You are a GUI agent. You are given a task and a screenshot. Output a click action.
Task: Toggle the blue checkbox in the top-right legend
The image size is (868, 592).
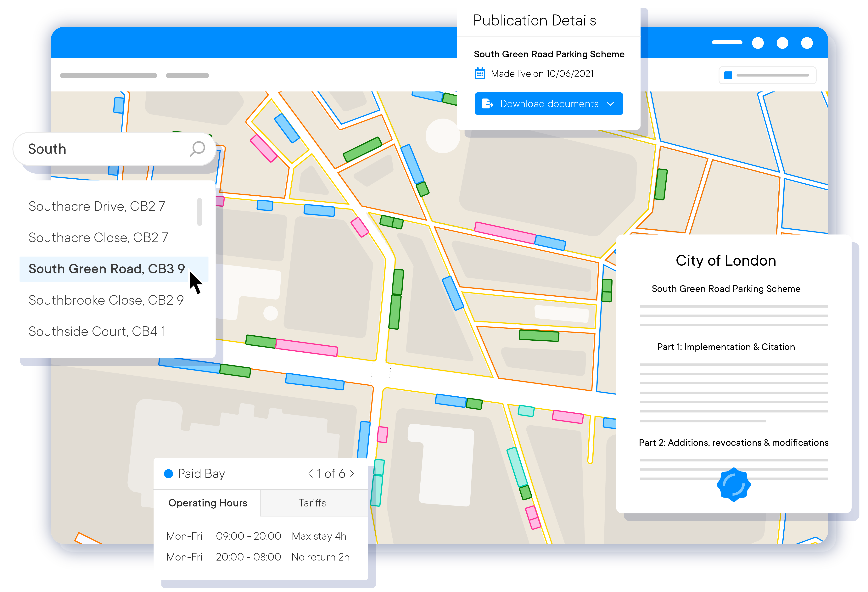728,75
